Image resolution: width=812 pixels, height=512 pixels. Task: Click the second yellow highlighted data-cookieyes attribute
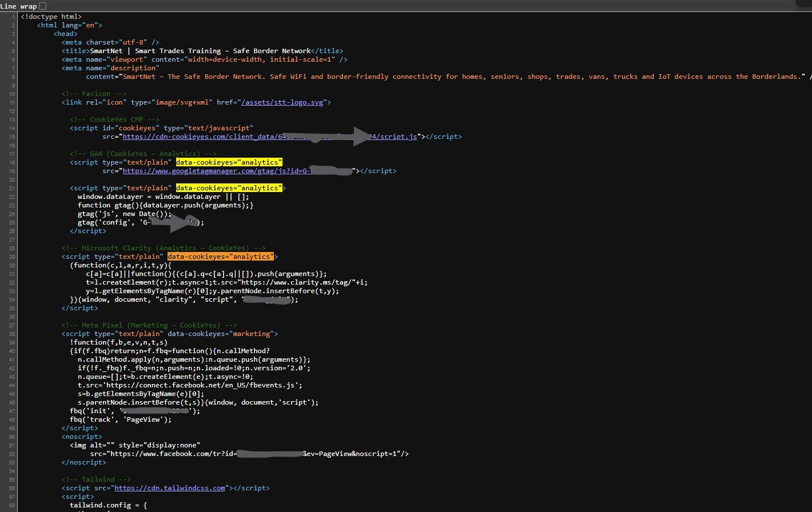click(x=229, y=188)
